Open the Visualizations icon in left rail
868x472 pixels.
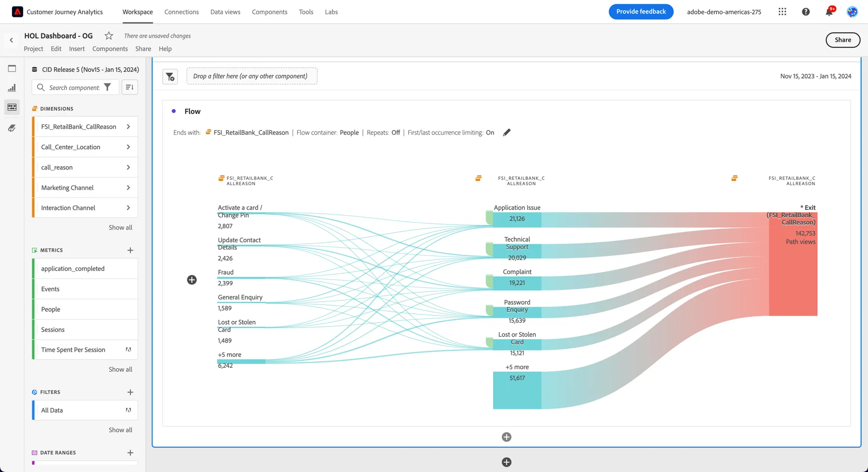coord(12,88)
